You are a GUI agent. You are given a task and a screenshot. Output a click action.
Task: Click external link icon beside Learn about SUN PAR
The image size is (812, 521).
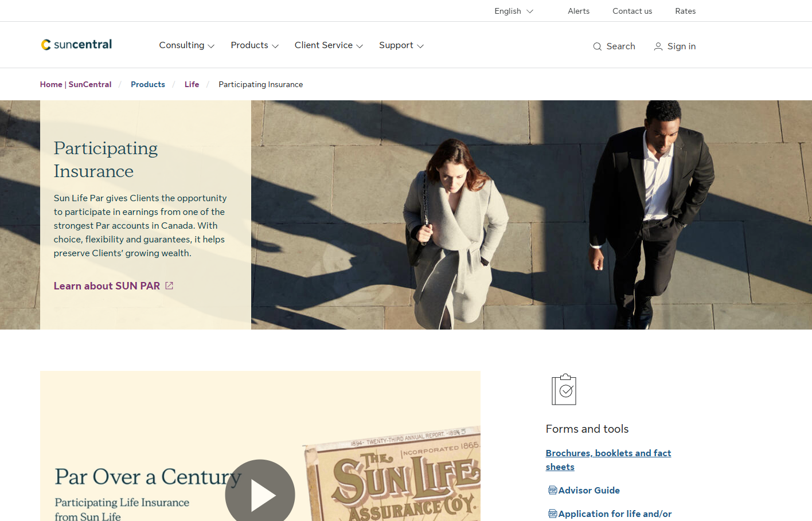click(169, 285)
